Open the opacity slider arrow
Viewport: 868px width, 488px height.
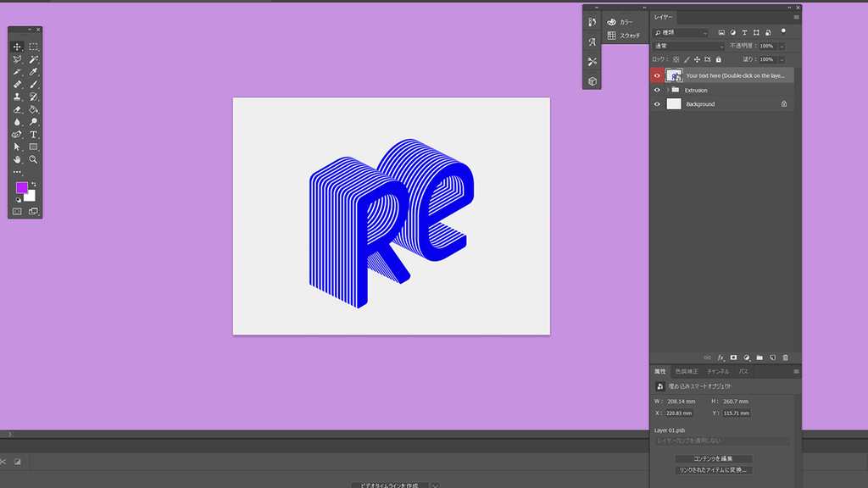(782, 47)
